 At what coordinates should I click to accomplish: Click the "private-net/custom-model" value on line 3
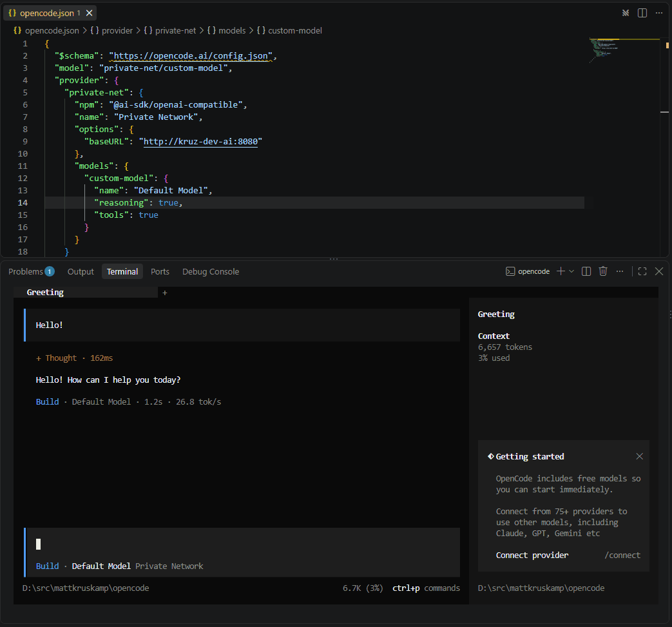(163, 68)
